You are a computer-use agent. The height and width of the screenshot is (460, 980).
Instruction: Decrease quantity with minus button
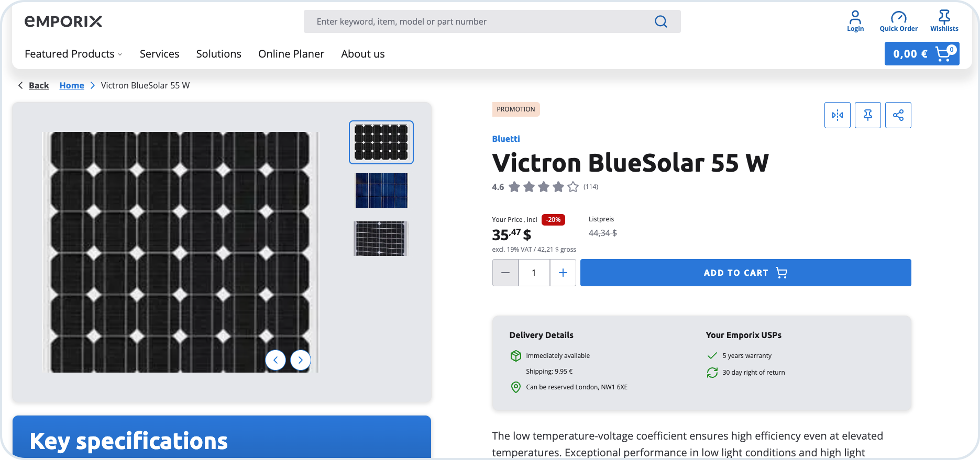pos(505,273)
